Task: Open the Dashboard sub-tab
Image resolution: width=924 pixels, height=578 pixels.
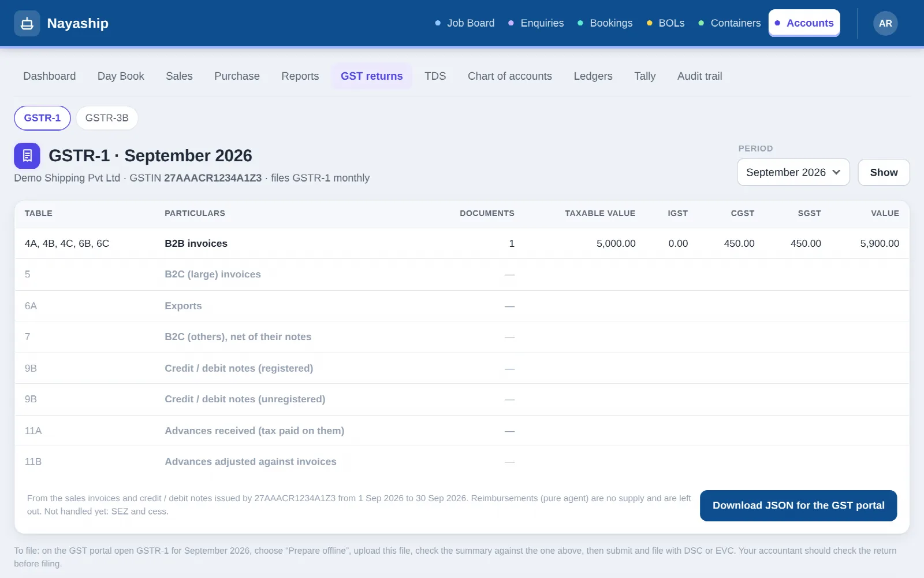Action: click(x=50, y=76)
